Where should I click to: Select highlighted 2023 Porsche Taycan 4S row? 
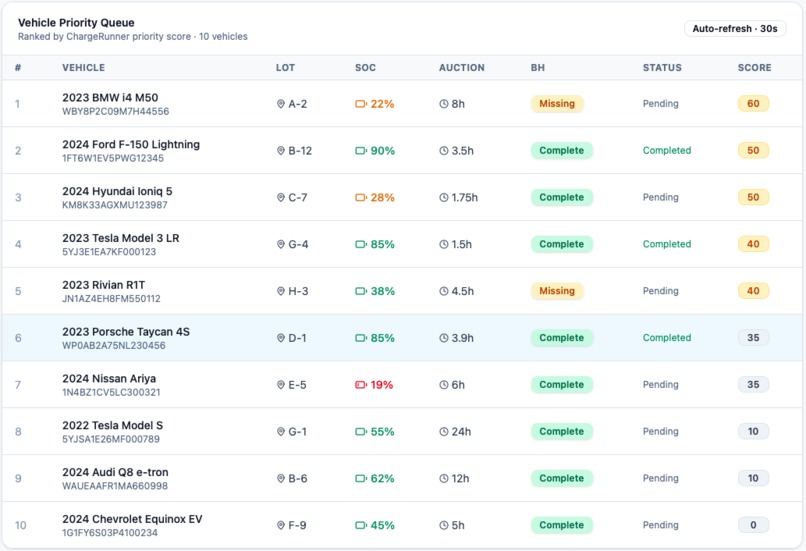(x=402, y=338)
